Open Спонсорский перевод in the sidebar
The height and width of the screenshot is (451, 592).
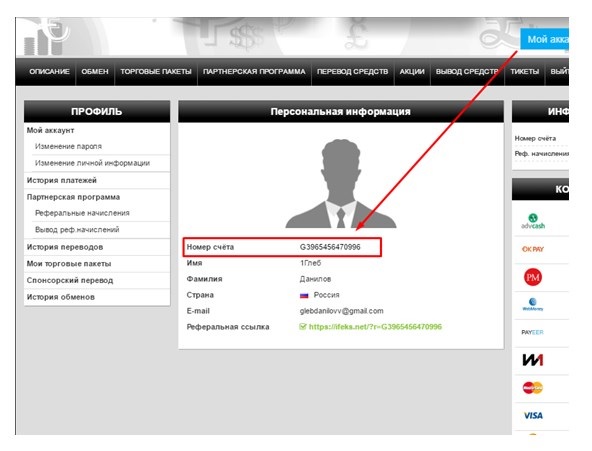click(70, 280)
